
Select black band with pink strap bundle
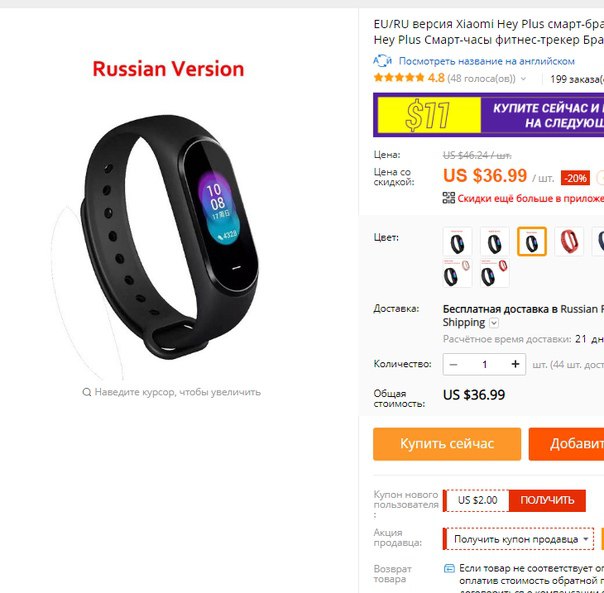pos(457,273)
